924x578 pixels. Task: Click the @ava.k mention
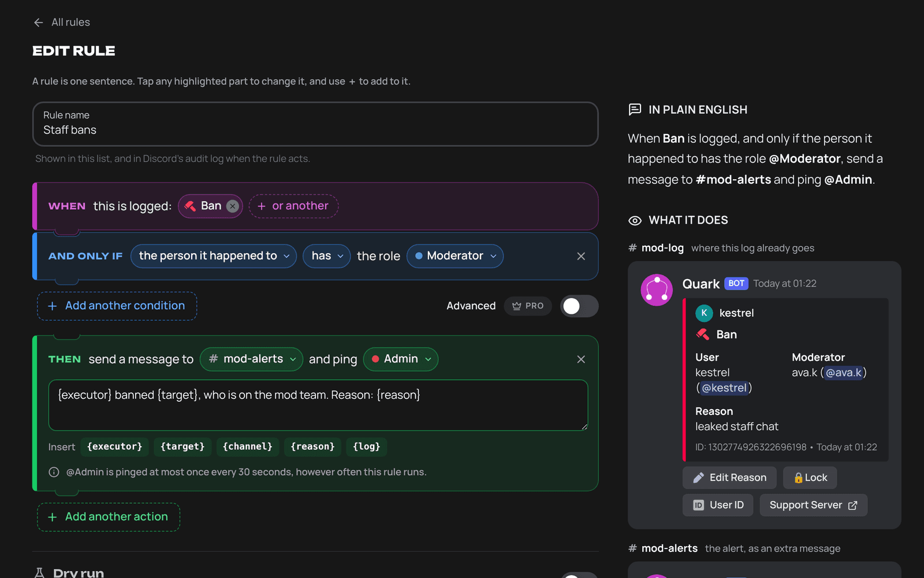pos(844,373)
